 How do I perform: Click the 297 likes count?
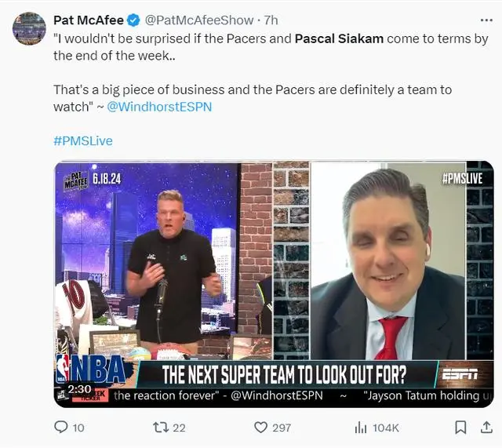tap(282, 428)
